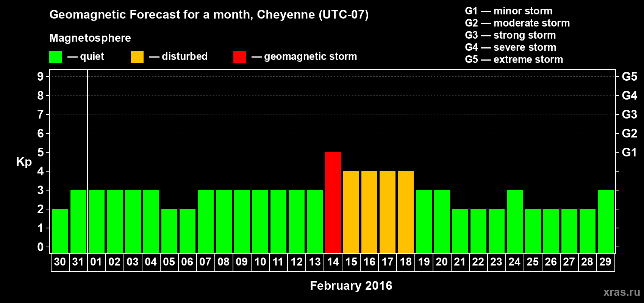Click the G1 right axis label

pyautogui.click(x=630, y=152)
